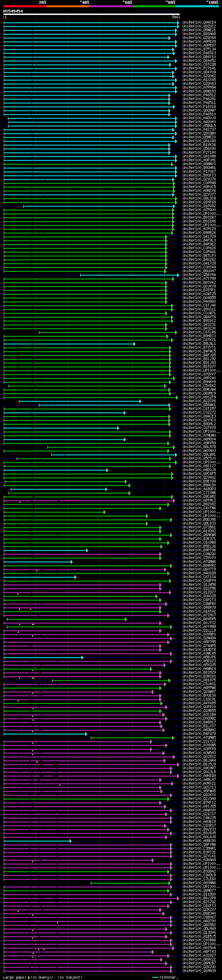Viewport: 222px width, 980px height.
Task: Select hit label UniRef100_Q94CE3
Action: click(199, 416)
